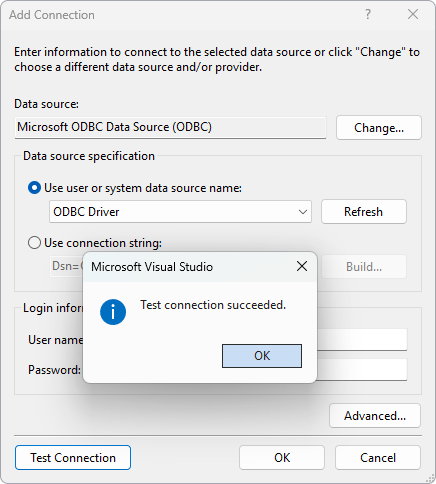Click the help question mark in title bar

point(368,14)
